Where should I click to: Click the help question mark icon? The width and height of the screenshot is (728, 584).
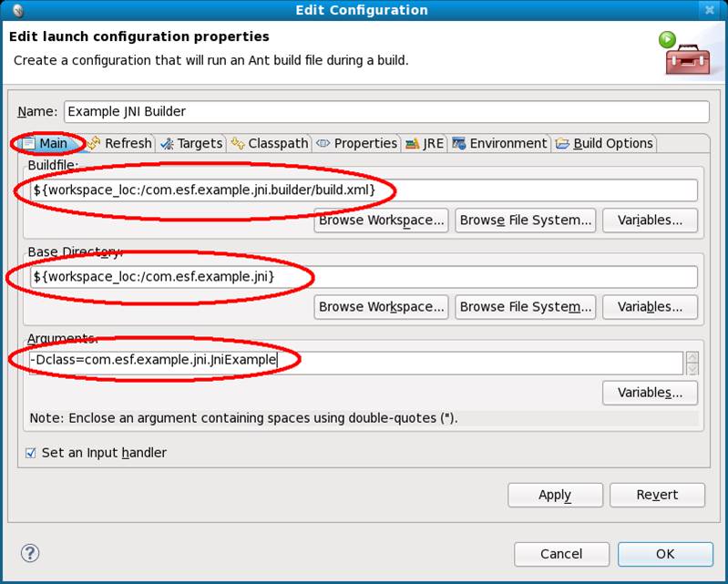[x=30, y=553]
